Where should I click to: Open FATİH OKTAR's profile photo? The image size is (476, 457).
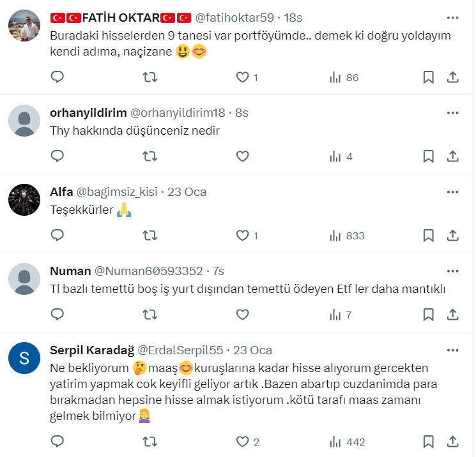(24, 26)
